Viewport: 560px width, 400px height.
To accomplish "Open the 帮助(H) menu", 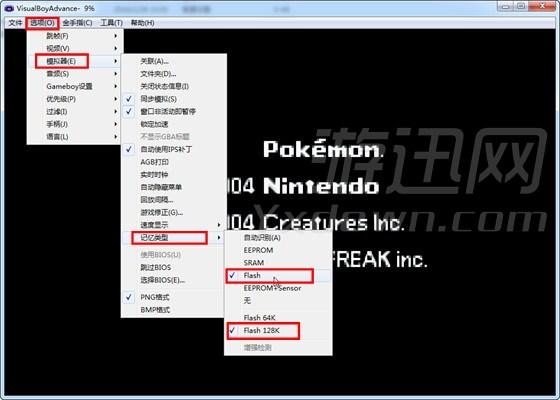I will tap(142, 23).
